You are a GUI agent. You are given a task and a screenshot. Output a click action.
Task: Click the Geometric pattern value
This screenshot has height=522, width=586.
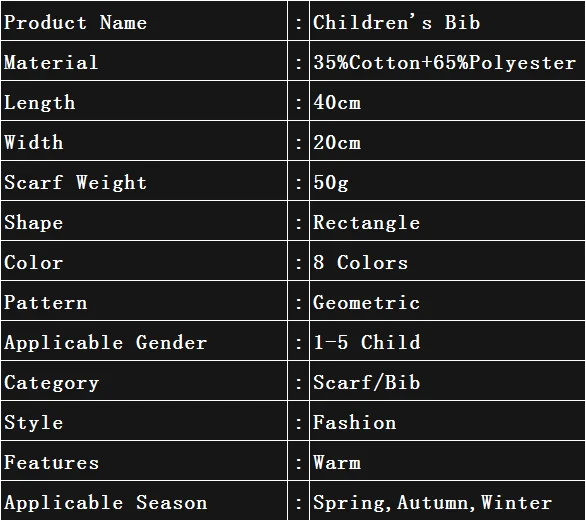pyautogui.click(x=366, y=302)
